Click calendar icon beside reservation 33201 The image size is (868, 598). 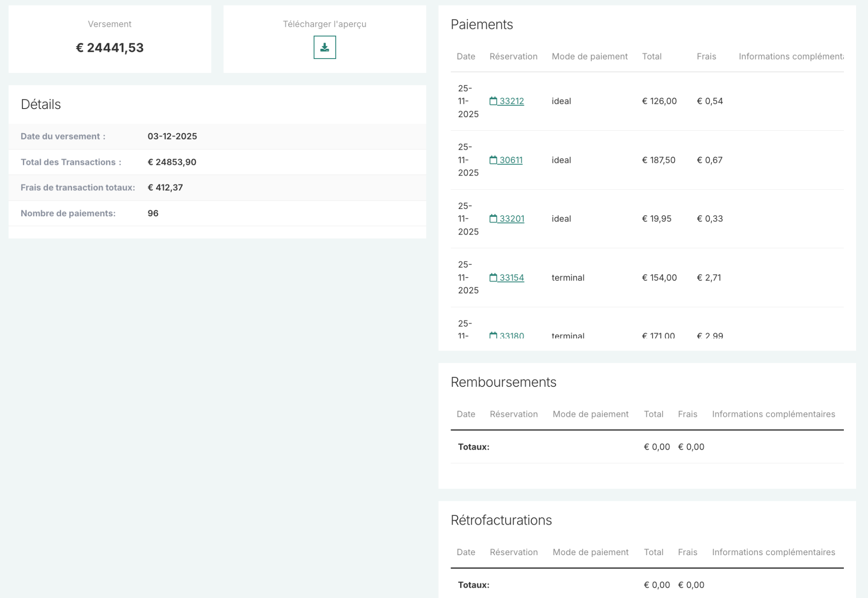pos(493,218)
